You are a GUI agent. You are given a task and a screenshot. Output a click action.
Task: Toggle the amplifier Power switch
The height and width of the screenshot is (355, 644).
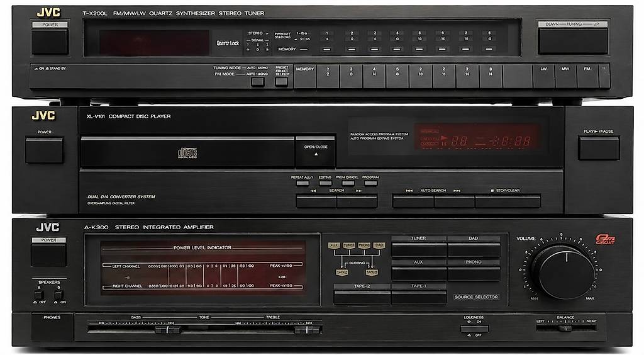click(x=48, y=254)
